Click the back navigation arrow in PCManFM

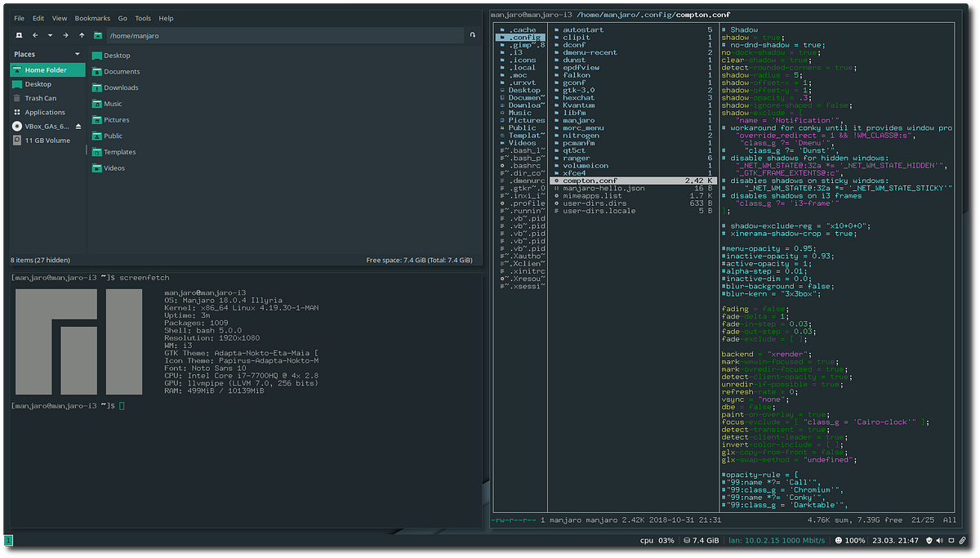pyautogui.click(x=35, y=35)
